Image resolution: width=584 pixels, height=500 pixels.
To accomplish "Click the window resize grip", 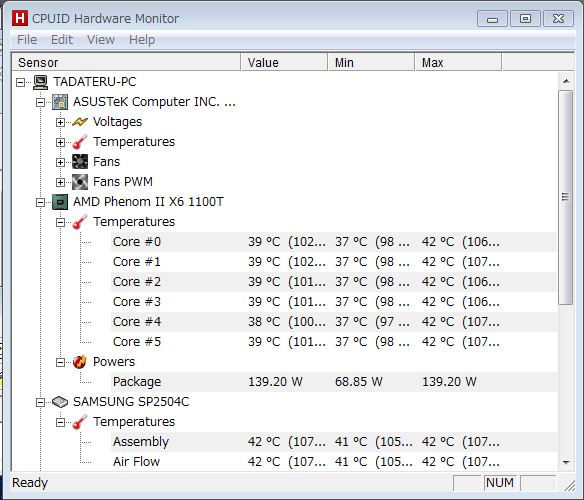I will coord(569,485).
